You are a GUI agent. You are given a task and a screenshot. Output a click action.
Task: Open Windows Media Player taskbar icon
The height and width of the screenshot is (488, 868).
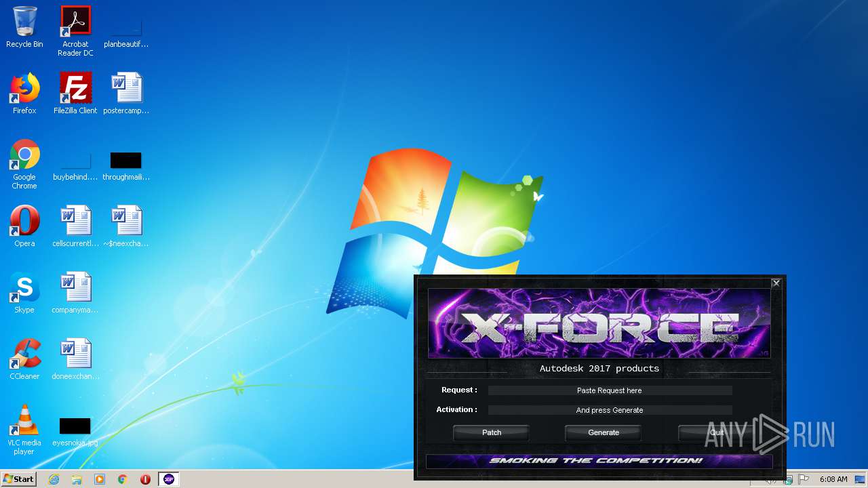coord(100,479)
